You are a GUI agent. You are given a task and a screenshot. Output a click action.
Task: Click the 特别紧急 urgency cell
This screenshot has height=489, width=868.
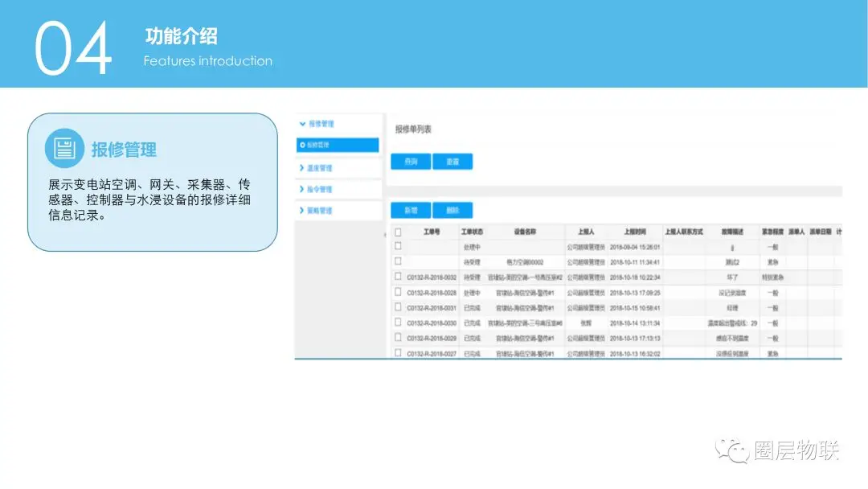pos(773,277)
